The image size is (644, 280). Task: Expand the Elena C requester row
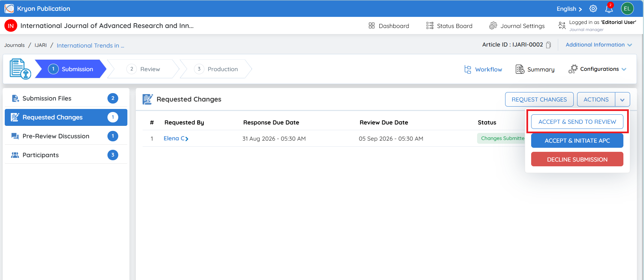[x=176, y=139]
